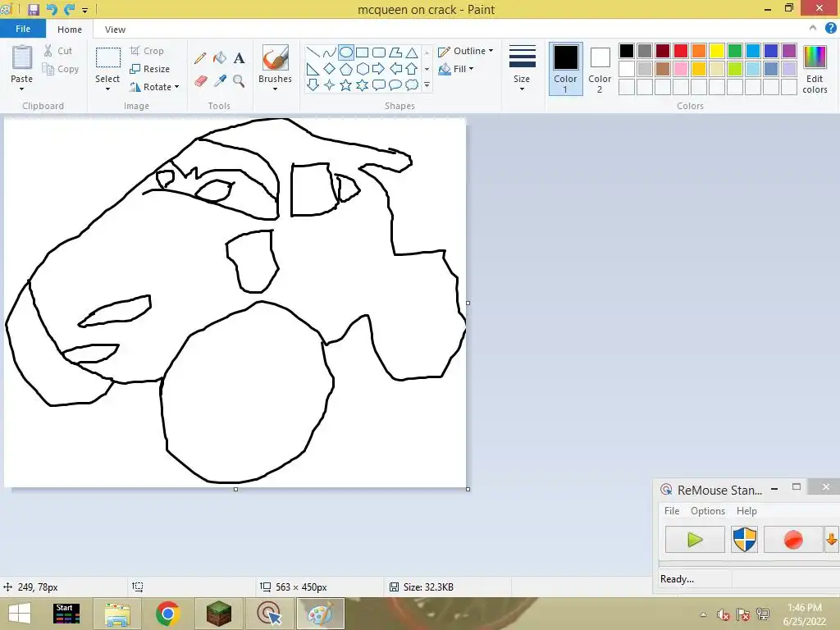The image size is (840, 630).
Task: Expand the Outline dropdown
Action: tap(491, 51)
